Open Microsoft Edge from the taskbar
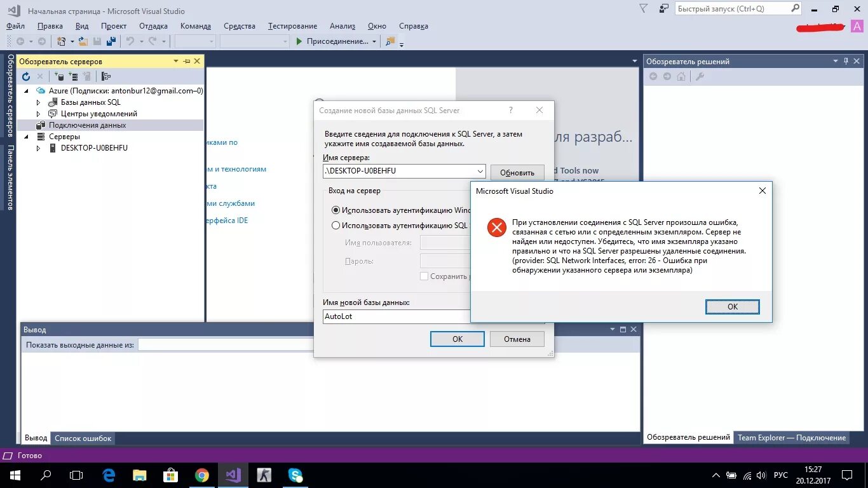The width and height of the screenshot is (868, 488). pyautogui.click(x=109, y=475)
